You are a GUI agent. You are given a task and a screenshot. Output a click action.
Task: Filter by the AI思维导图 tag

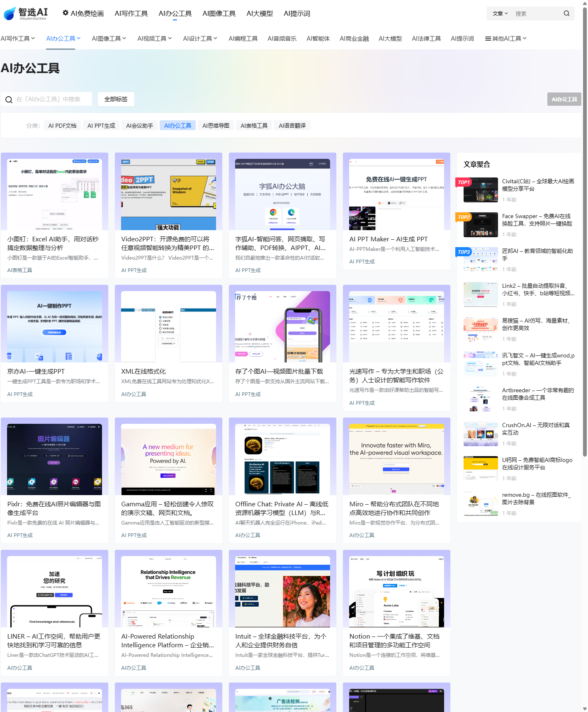(216, 126)
